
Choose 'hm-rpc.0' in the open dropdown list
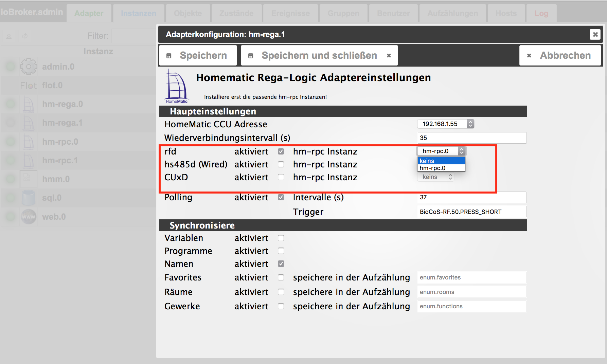coord(442,168)
